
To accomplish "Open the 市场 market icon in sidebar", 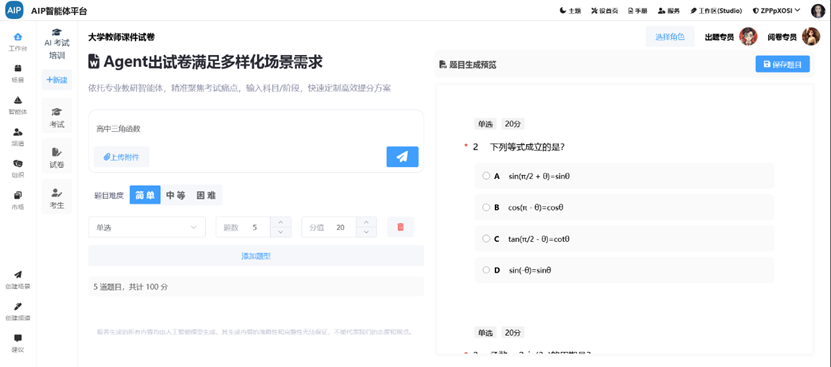I will 18,195.
